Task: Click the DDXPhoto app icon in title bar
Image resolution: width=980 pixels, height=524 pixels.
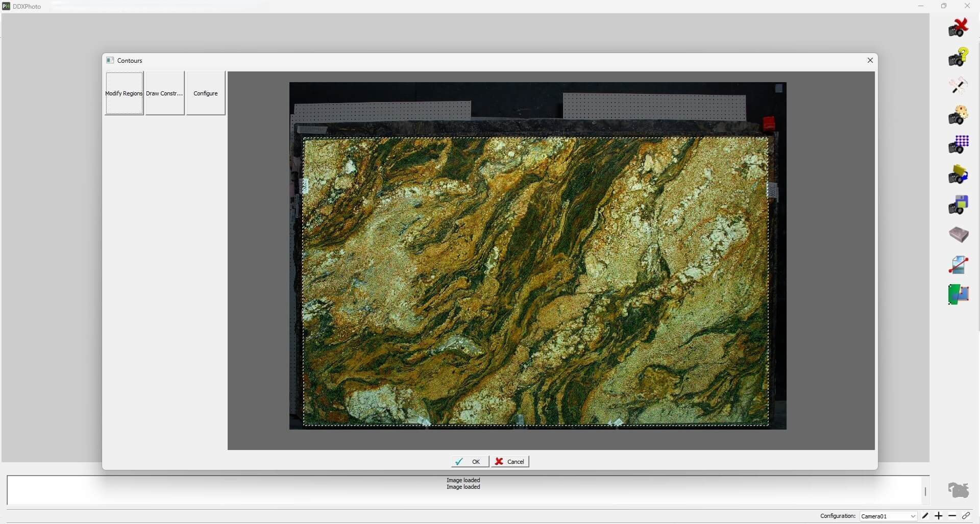Action: tap(6, 6)
